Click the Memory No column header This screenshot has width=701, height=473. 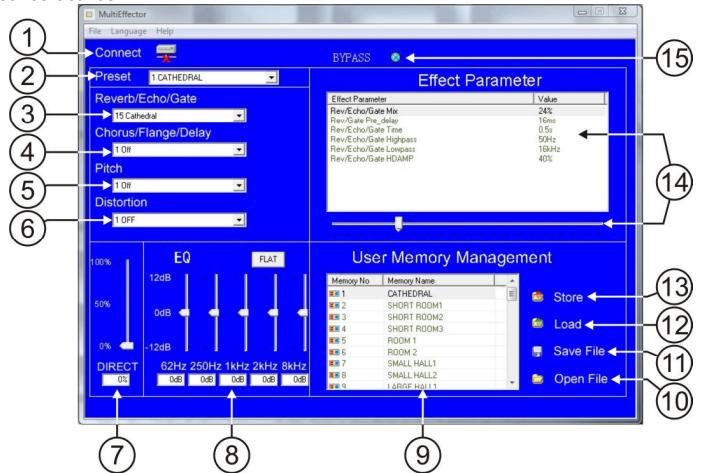click(x=355, y=281)
